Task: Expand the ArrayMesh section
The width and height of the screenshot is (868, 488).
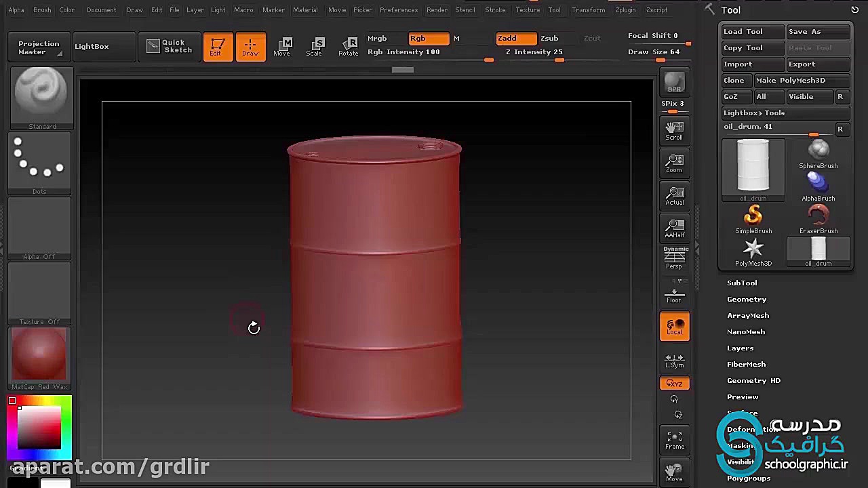Action: (748, 315)
